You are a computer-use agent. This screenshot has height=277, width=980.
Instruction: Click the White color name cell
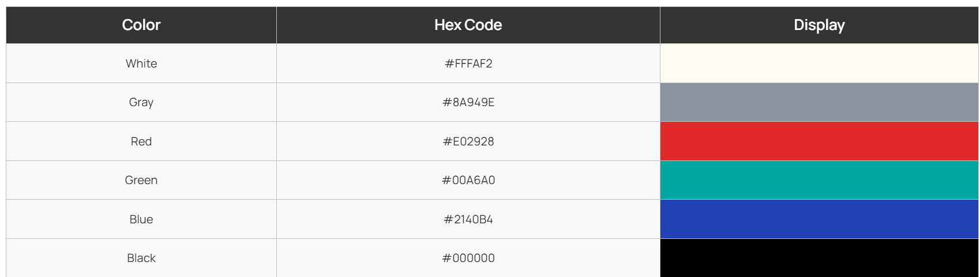pos(141,63)
